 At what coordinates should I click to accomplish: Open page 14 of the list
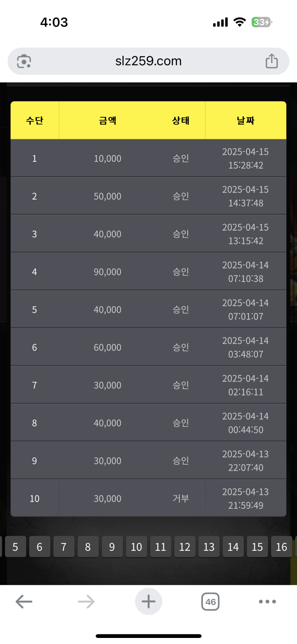pos(233,547)
